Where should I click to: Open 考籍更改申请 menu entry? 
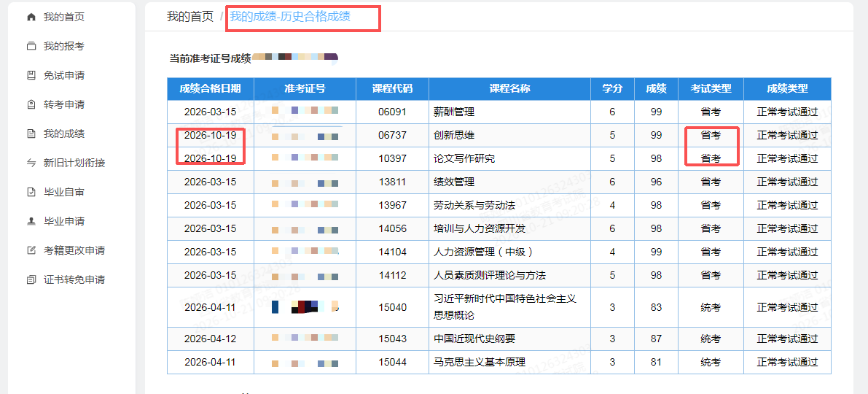point(74,250)
